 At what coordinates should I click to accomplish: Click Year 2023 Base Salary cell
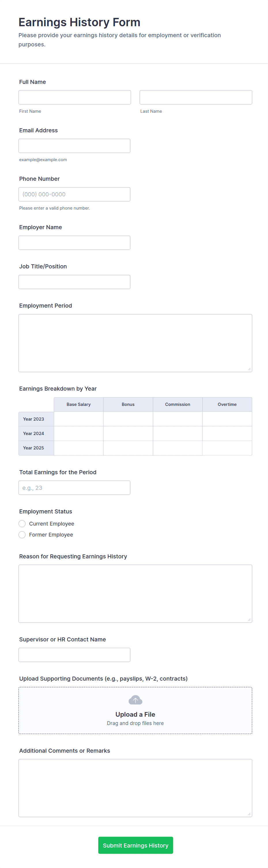(78, 419)
